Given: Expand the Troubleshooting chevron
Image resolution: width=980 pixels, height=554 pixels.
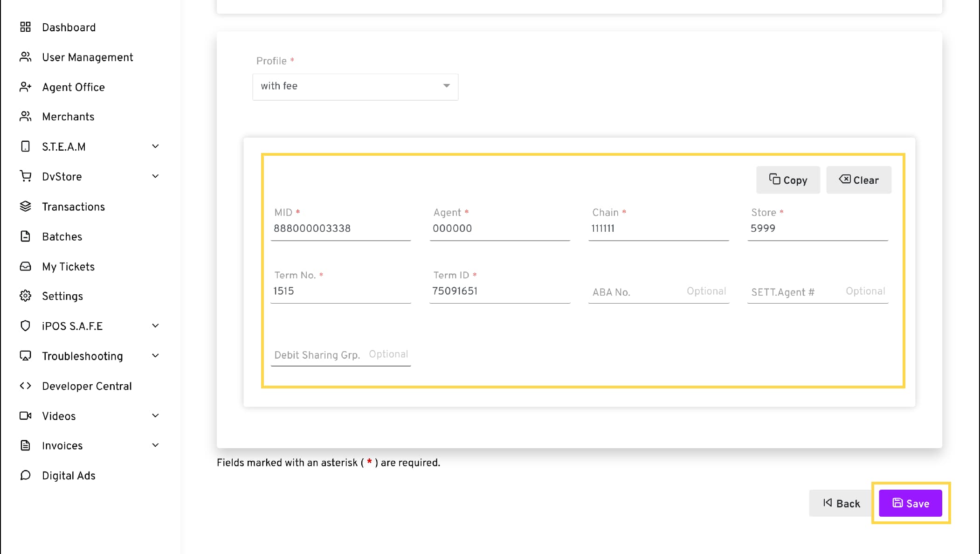Looking at the screenshot, I should [x=156, y=356].
